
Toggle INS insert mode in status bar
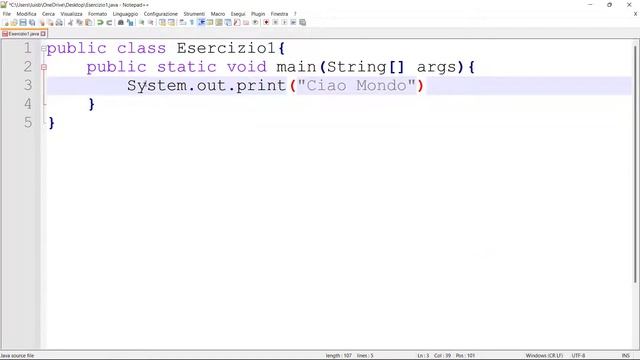tap(625, 356)
